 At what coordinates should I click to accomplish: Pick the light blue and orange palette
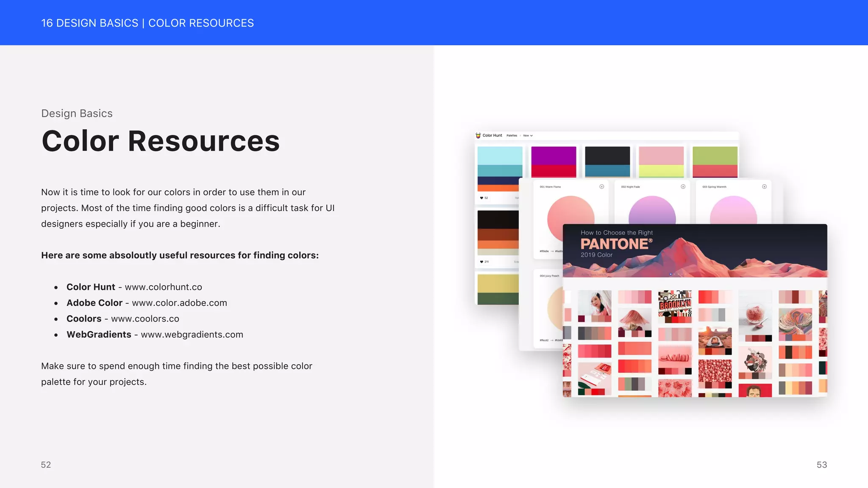tap(500, 169)
